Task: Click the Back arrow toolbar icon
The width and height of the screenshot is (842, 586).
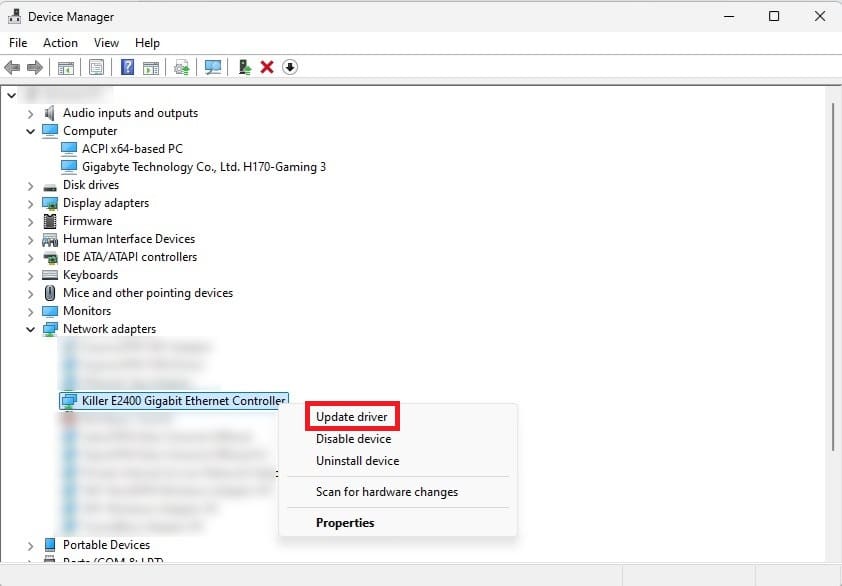Action: click(x=12, y=67)
